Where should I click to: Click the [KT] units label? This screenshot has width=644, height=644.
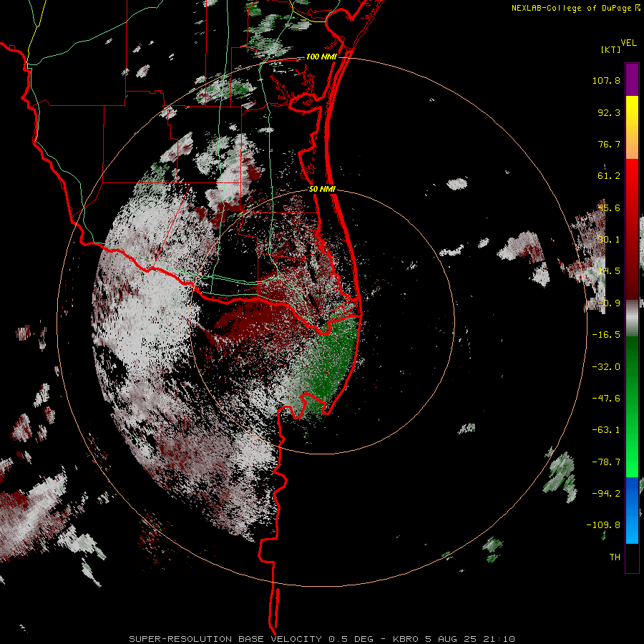(x=611, y=49)
